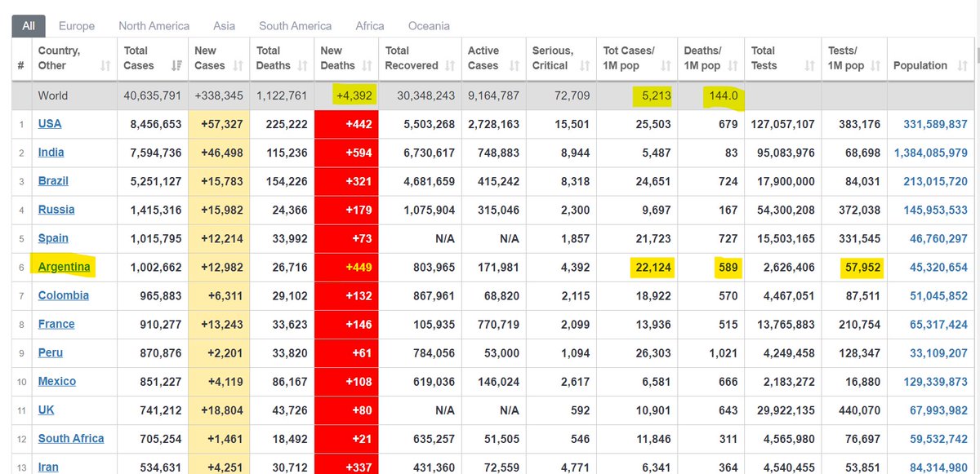The height and width of the screenshot is (474, 980).
Task: Open the Iran country link
Action: pyautogui.click(x=50, y=467)
